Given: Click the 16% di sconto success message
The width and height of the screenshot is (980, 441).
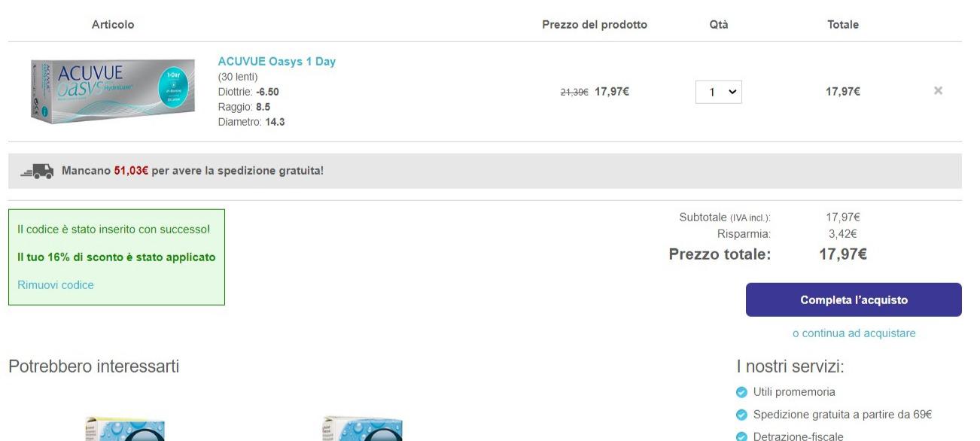Looking at the screenshot, I should 116,257.
